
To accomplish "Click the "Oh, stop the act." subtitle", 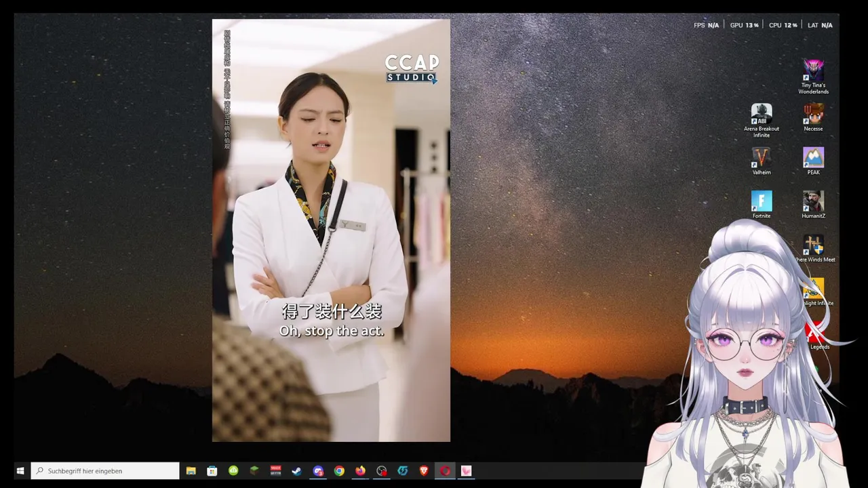I will click(x=332, y=331).
